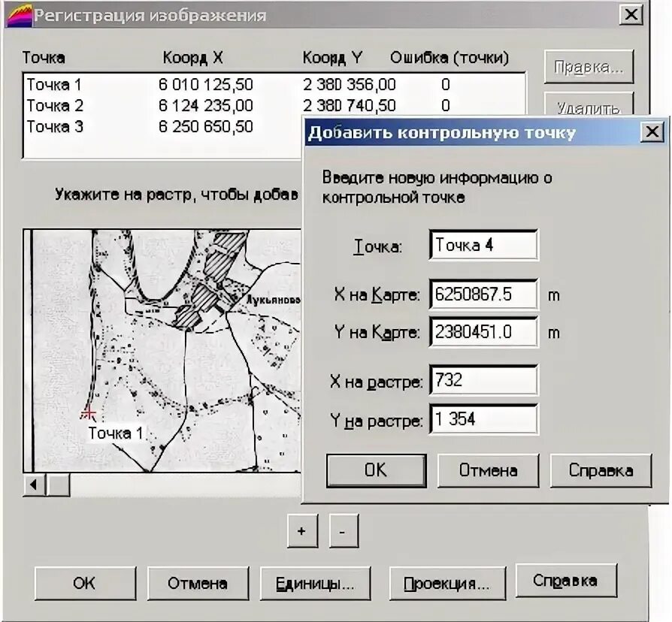The height and width of the screenshot is (622, 672).
Task: Select the Точка 3 row in the list
Action: coord(163,126)
